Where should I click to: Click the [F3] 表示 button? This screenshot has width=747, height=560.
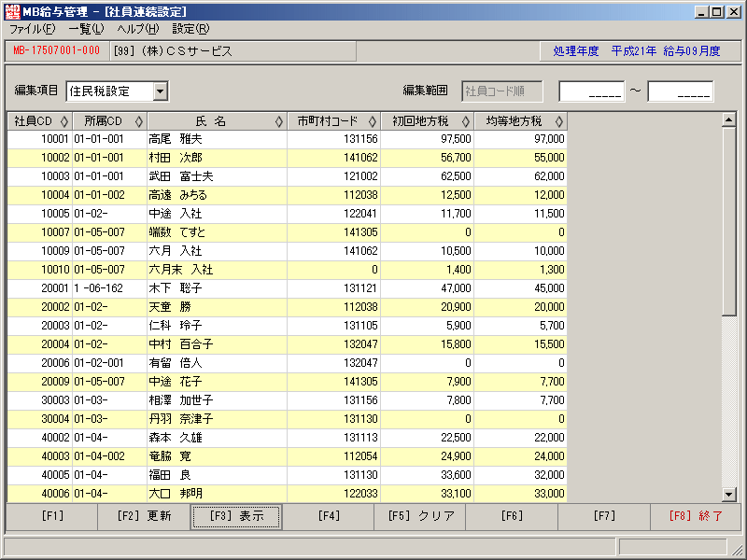point(236,516)
